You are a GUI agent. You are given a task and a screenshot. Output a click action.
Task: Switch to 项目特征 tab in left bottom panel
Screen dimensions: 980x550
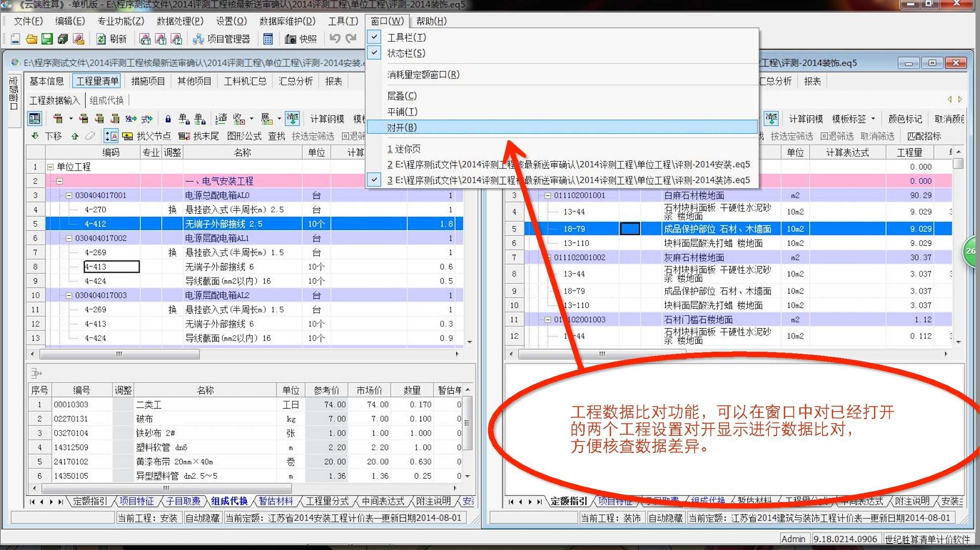[136, 501]
